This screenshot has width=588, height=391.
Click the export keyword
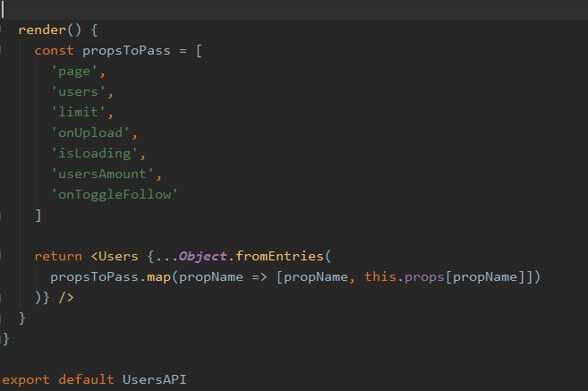point(26,379)
